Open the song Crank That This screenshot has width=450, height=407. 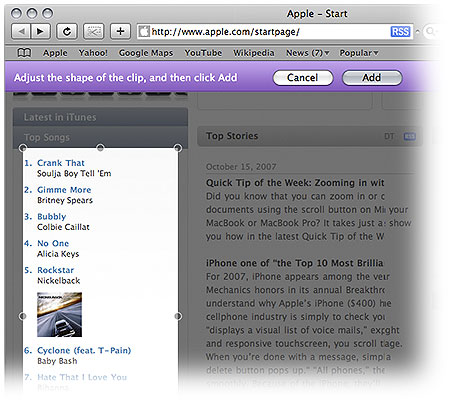pyautogui.click(x=61, y=163)
